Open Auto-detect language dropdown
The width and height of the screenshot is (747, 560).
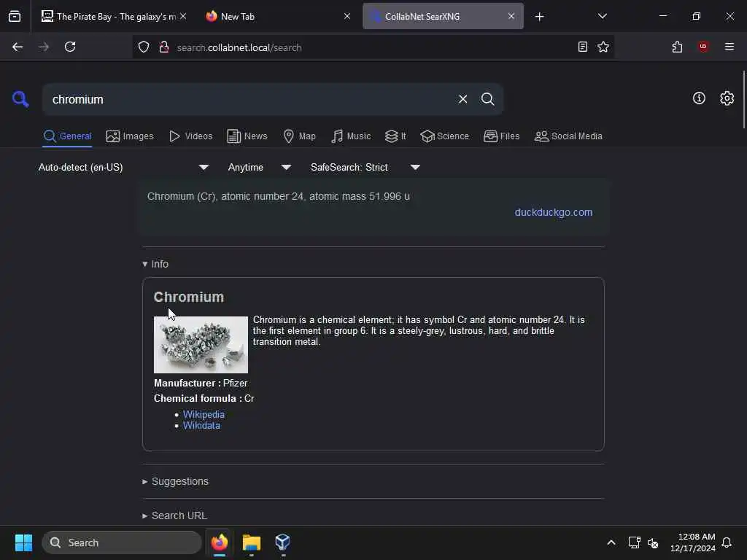coord(124,167)
